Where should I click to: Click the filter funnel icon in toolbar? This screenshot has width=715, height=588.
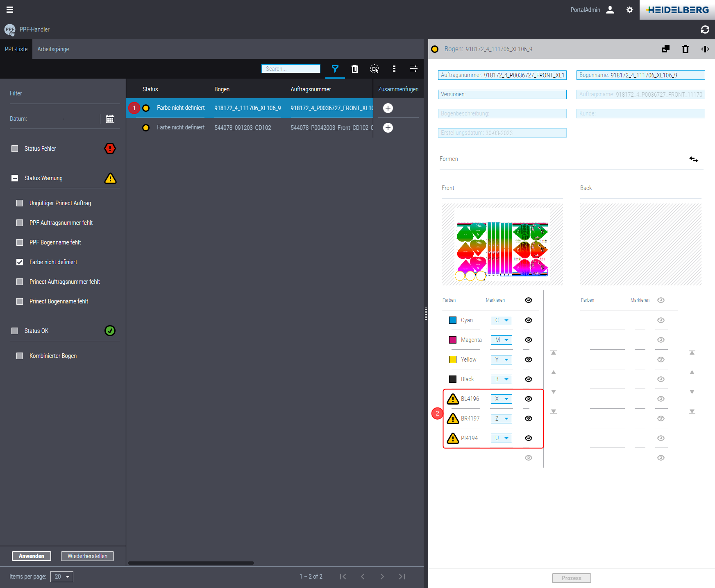click(335, 69)
